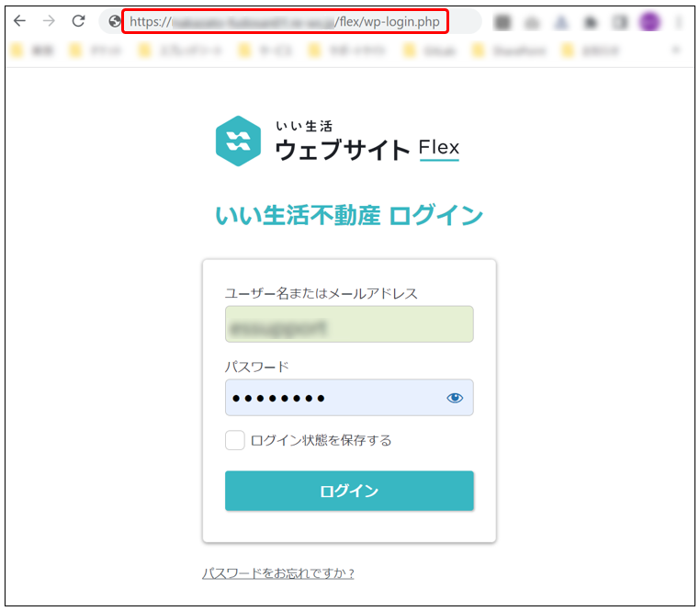Focus the ユーザー名またはメールアドレス field

tap(349, 324)
